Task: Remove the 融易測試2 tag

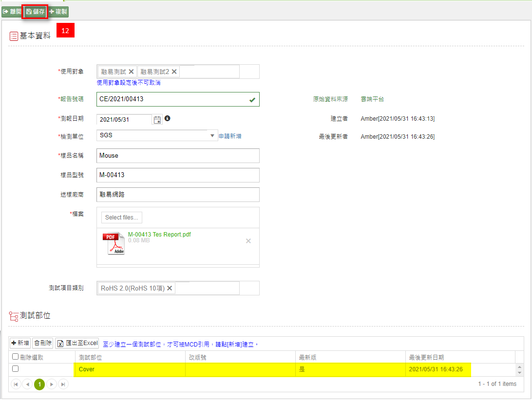Action: tap(174, 72)
